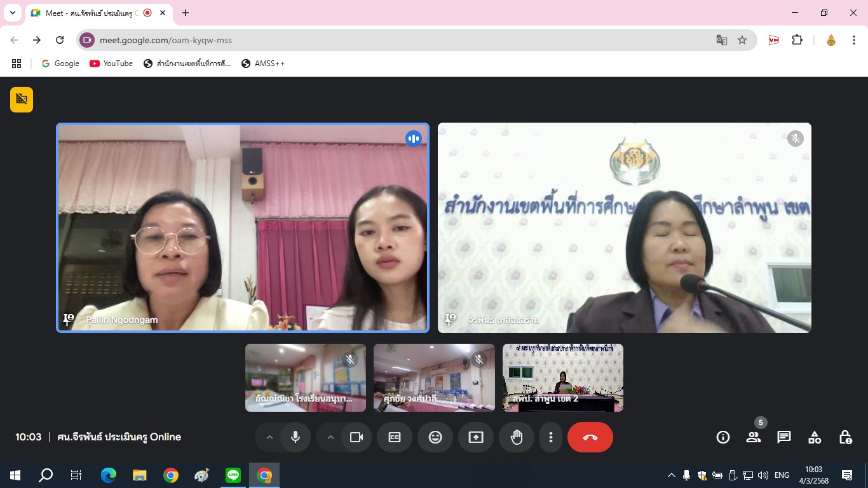Open the meeting details info icon
Image resolution: width=868 pixels, height=488 pixels.
pos(722,437)
